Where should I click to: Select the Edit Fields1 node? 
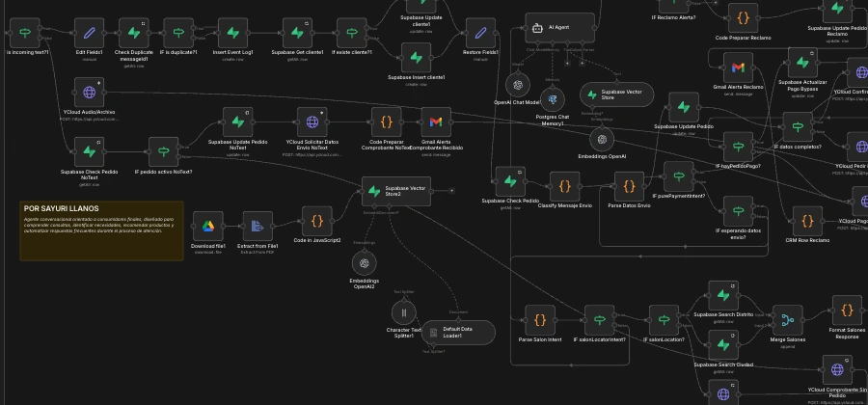pyautogui.click(x=89, y=33)
